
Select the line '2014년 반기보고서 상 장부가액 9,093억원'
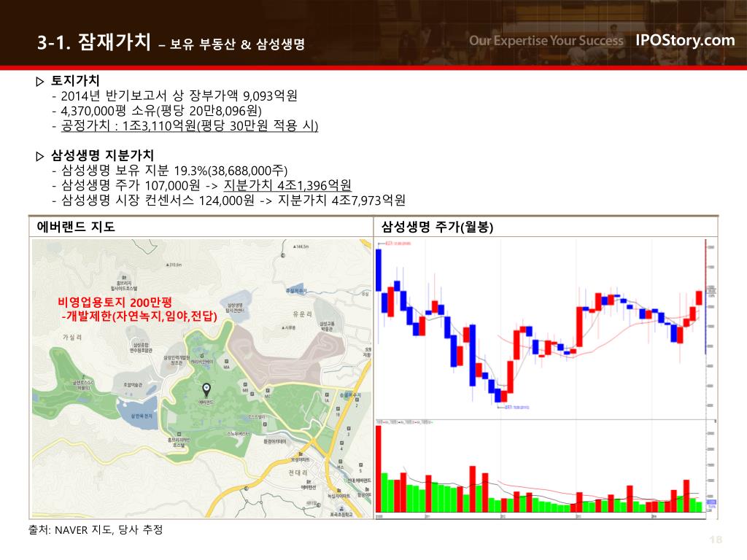coord(179,96)
